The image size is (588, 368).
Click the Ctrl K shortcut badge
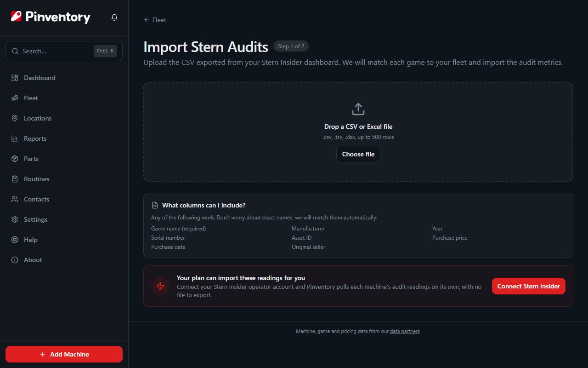tap(105, 51)
